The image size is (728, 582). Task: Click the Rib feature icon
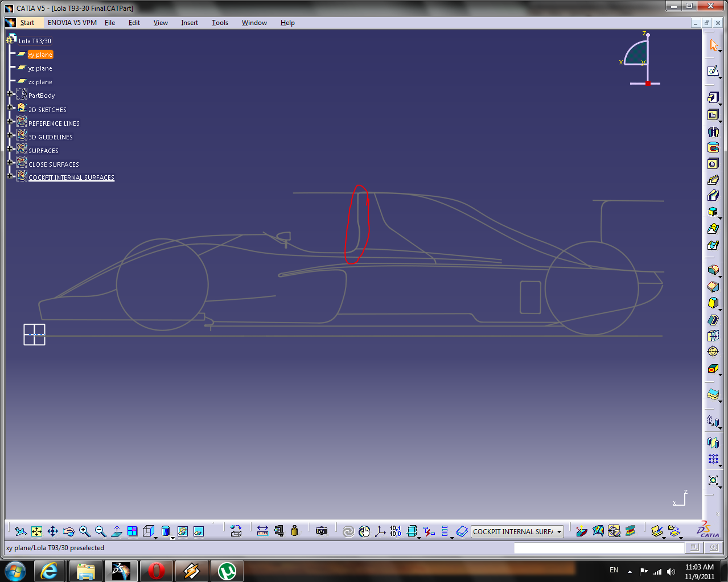[713, 180]
